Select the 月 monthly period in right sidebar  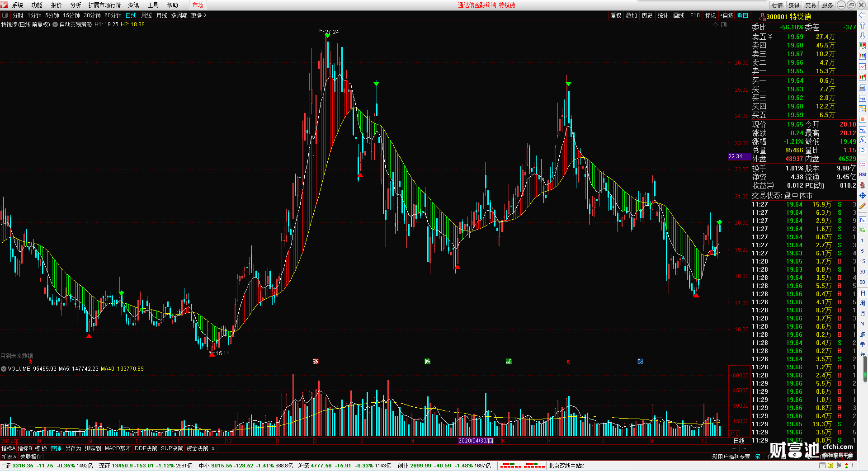[862, 313]
